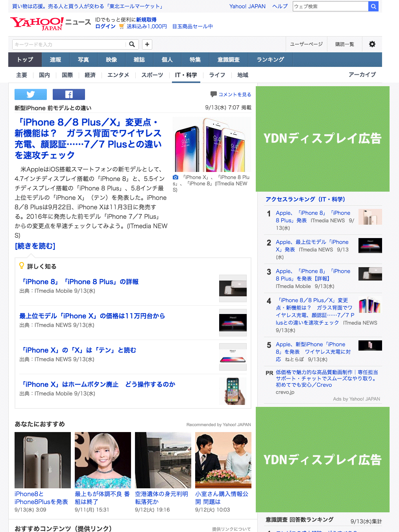This screenshot has height=532, width=399.
Task: Open the 意識調査 tab
Action: 229,59
